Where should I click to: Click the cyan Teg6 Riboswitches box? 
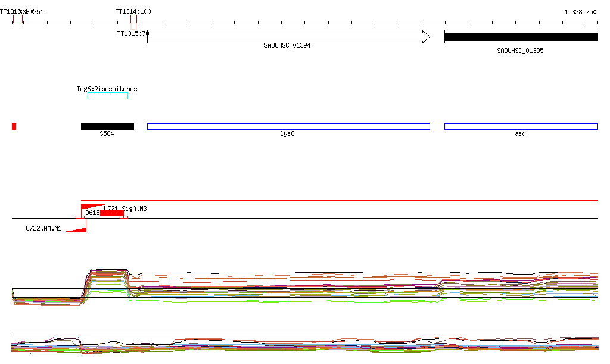(x=108, y=97)
